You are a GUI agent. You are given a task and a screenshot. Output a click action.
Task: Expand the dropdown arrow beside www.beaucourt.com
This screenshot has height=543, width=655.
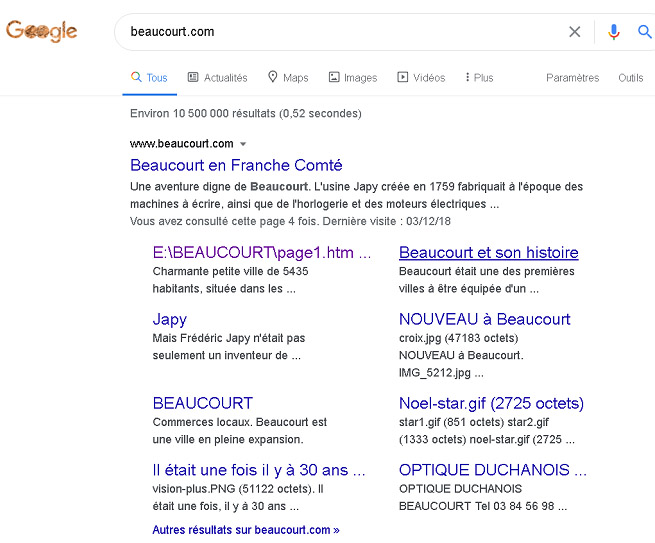coord(243,144)
